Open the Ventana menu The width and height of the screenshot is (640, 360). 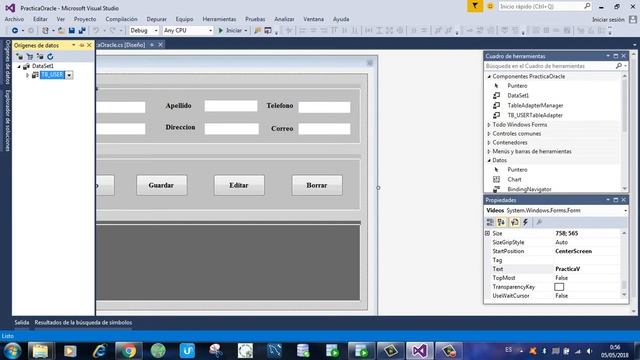pos(313,19)
